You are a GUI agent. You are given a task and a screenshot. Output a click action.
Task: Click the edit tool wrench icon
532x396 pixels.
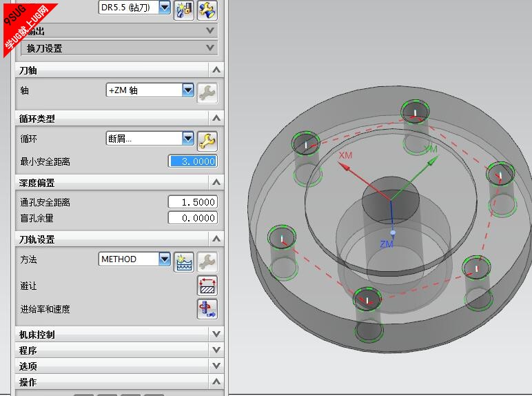click(x=207, y=10)
